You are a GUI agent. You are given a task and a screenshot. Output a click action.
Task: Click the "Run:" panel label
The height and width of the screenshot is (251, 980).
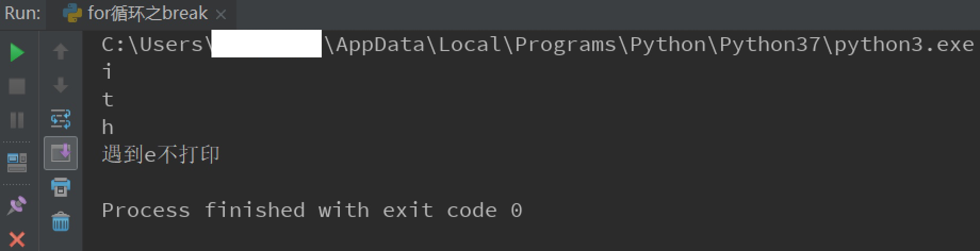22,13
